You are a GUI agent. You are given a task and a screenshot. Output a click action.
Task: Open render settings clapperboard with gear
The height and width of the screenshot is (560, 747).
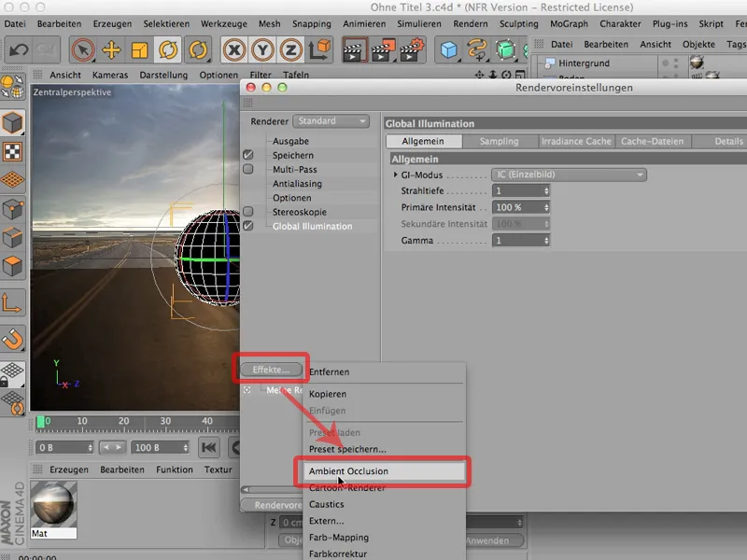point(412,49)
